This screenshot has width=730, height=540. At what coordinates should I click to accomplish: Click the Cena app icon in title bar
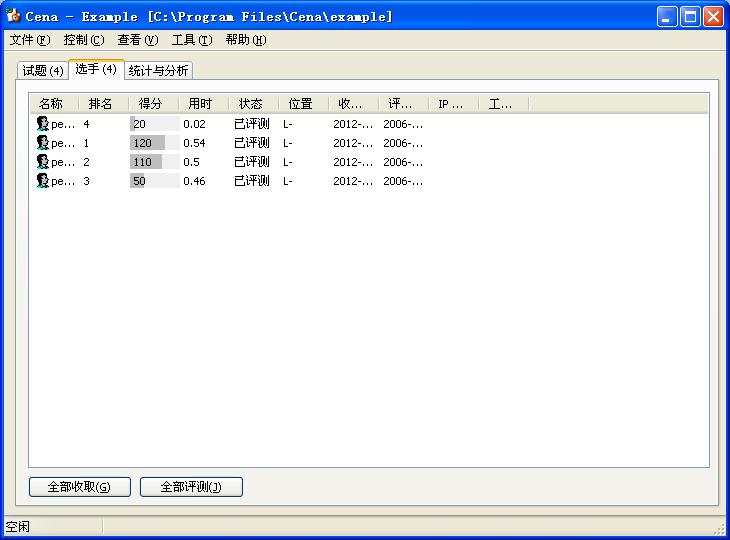pos(13,16)
